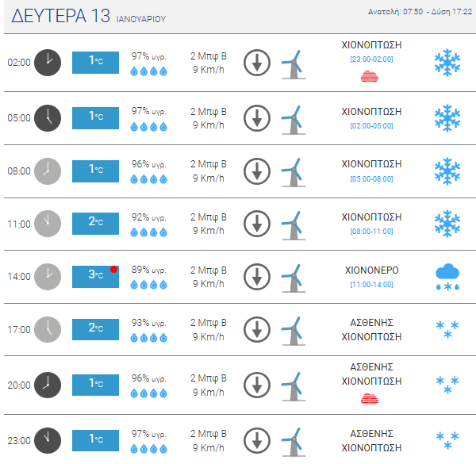Open the [11:00-14:00] sleet time range link

point(371,284)
